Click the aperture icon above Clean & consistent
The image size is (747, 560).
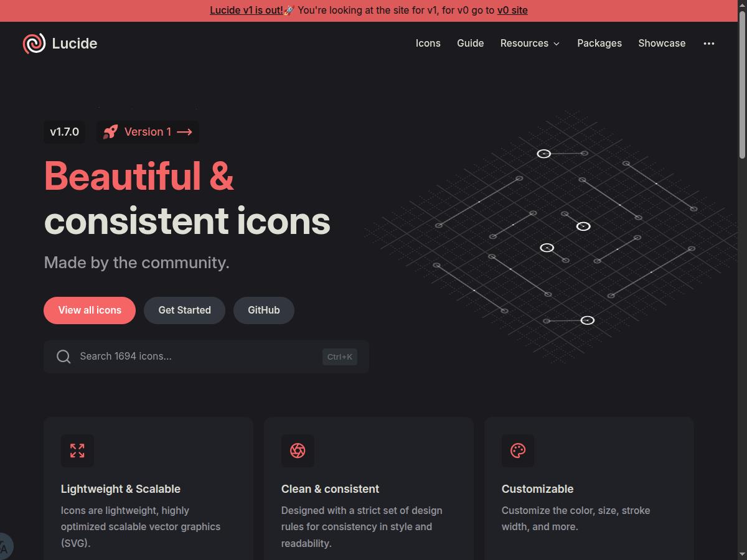coord(298,450)
